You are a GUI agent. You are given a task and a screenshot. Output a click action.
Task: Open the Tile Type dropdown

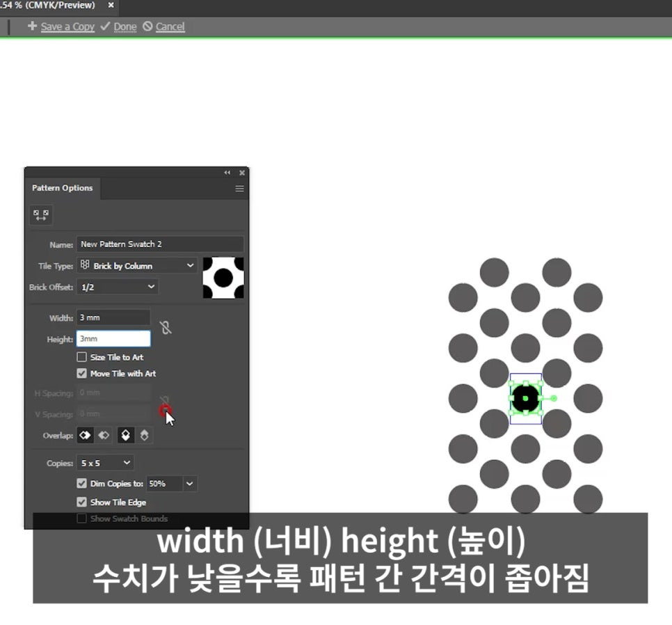[x=137, y=266]
